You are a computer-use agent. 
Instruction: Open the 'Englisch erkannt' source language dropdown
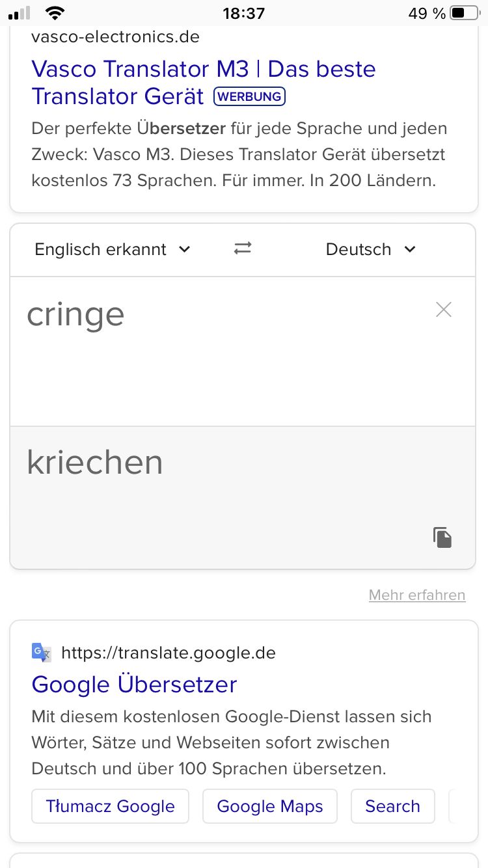click(x=112, y=249)
